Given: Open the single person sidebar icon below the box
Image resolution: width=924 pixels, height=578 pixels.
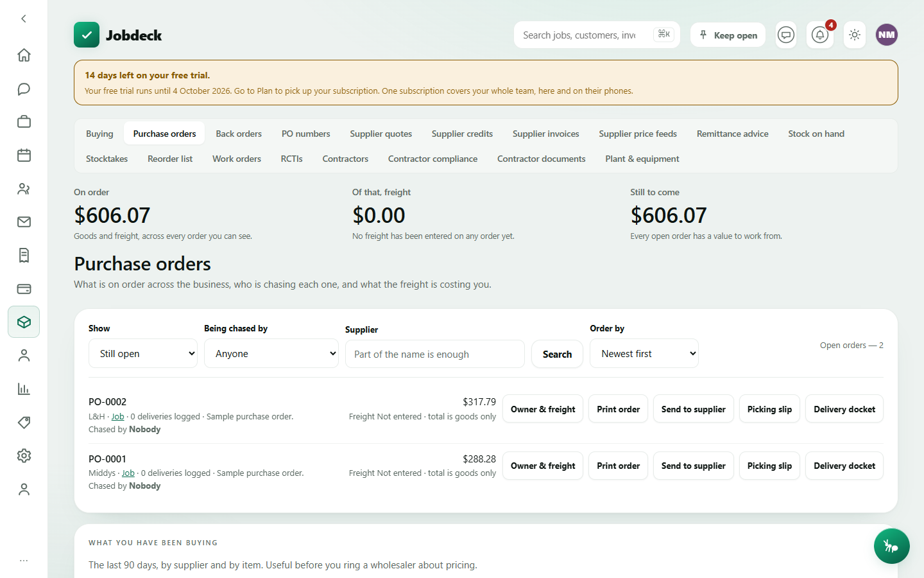Looking at the screenshot, I should coord(24,356).
